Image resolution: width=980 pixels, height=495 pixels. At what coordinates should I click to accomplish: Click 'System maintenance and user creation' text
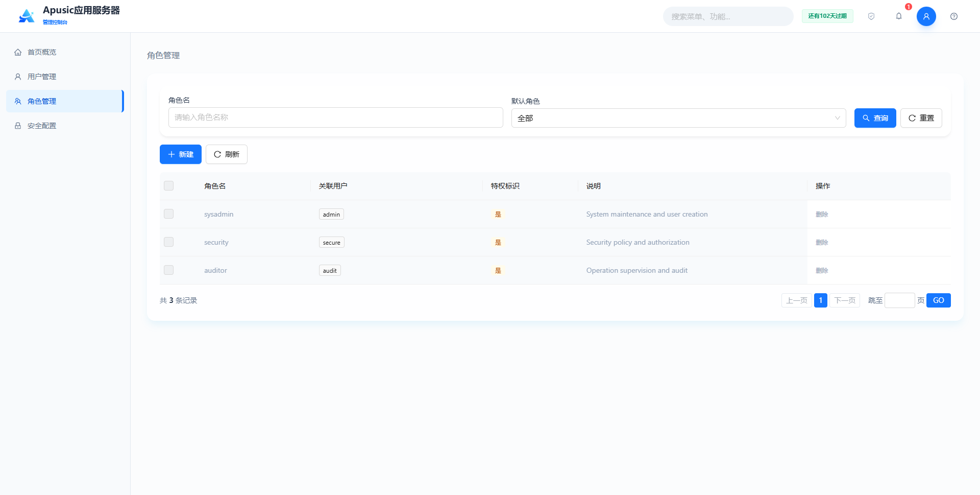(x=647, y=214)
